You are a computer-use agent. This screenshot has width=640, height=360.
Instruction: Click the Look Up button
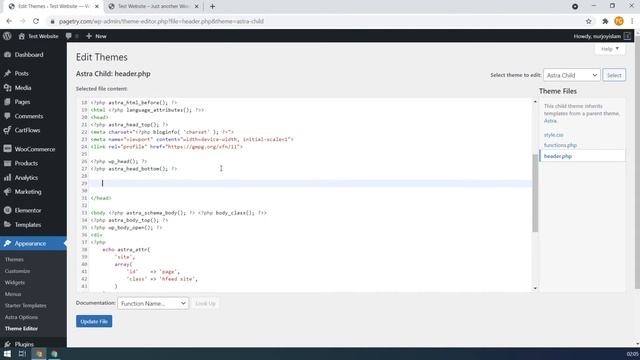(x=205, y=303)
